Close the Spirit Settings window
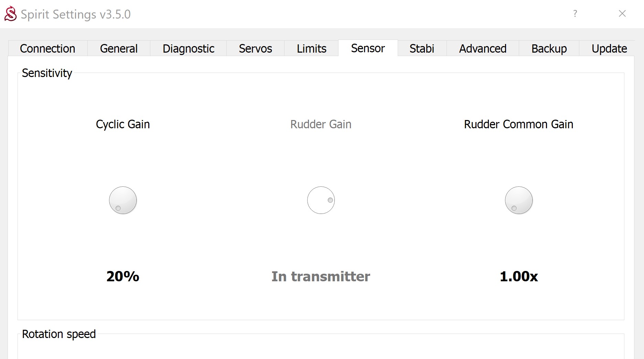 pos(622,14)
